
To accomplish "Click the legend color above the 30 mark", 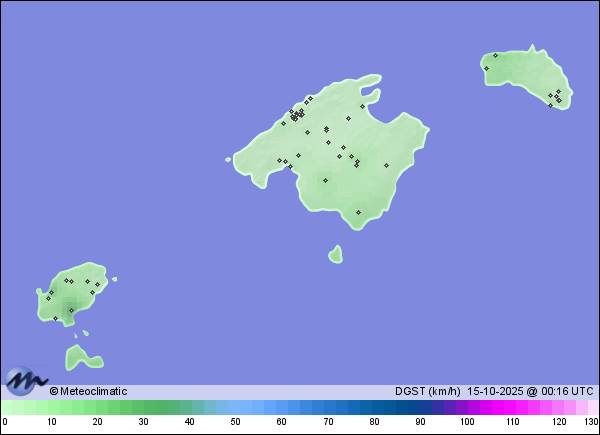I will [144, 407].
